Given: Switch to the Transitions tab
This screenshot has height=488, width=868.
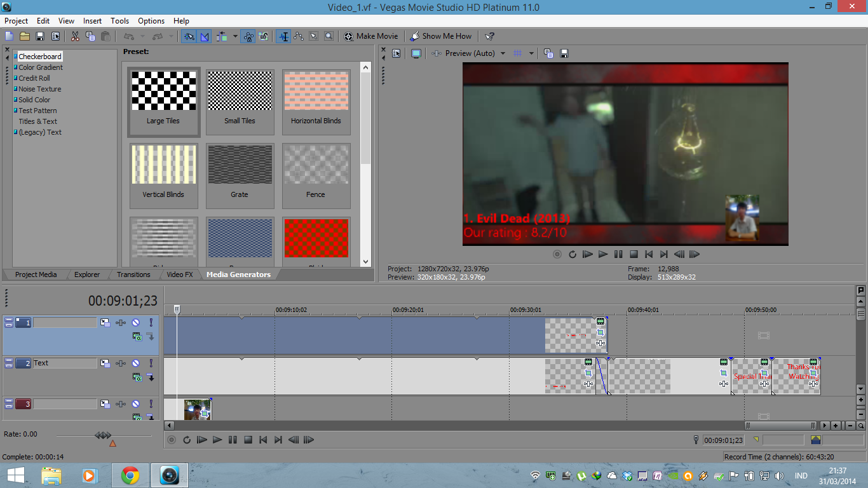Looking at the screenshot, I should click(x=133, y=274).
